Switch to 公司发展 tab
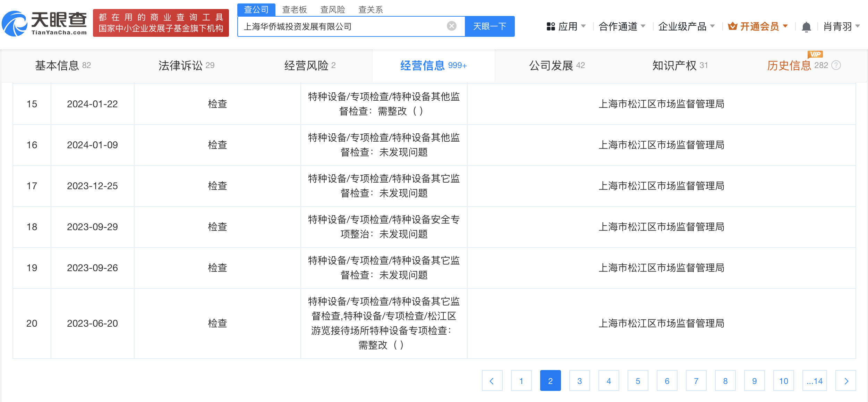Screen dimensions: 868x402 click(557, 65)
